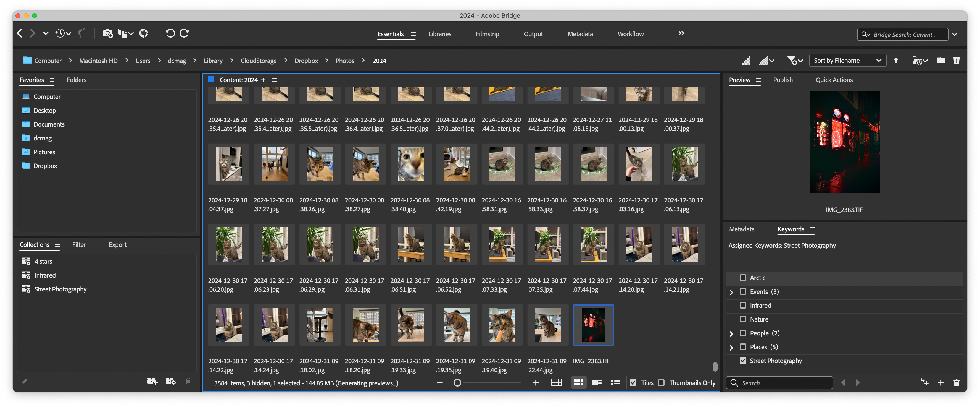Screen dimensions: 980x407
Task: Click the Rotate 90° clockwise icon
Action: point(184,33)
